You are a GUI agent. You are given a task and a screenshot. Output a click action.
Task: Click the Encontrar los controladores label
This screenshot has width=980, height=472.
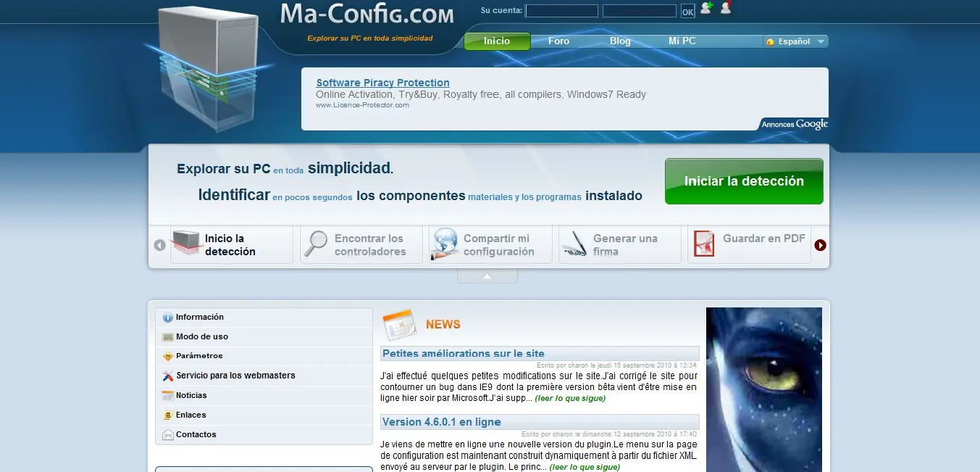[370, 245]
